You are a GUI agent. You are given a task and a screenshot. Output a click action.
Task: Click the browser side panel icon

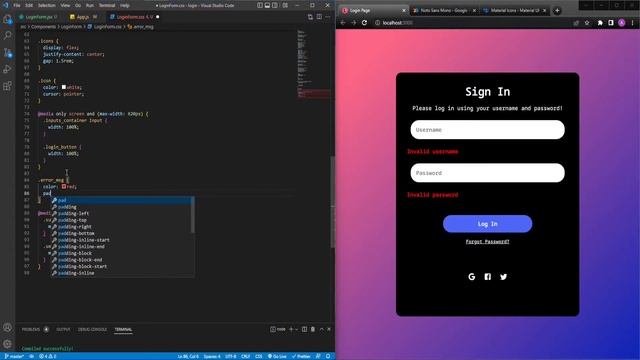pos(611,23)
